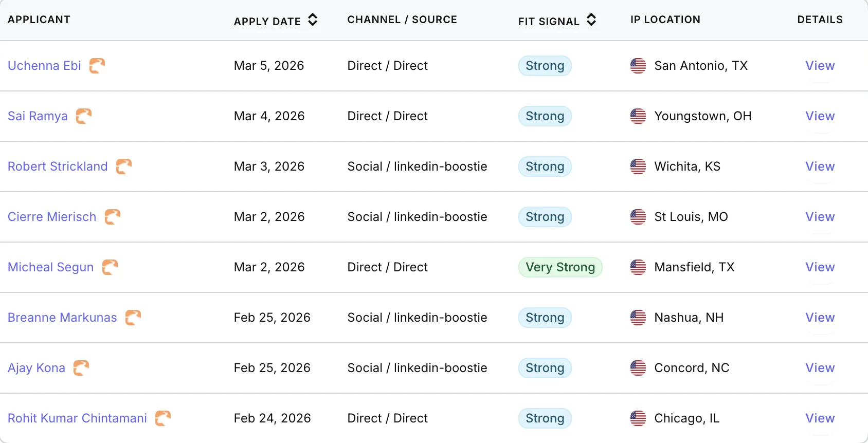This screenshot has width=868, height=443.
Task: Click the orange icon by Rohit Kumar Chintamani
Action: tap(163, 418)
